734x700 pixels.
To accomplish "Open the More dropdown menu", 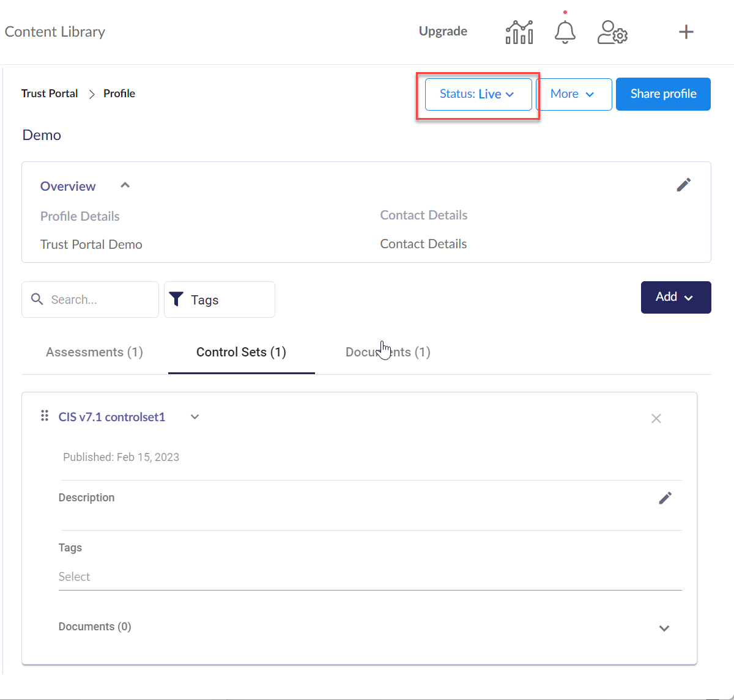I will (x=573, y=94).
